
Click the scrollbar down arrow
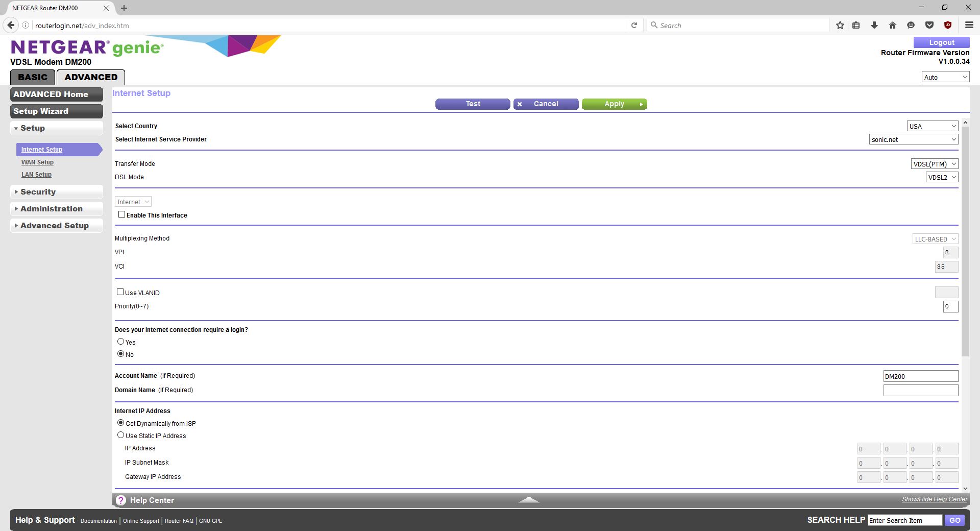(x=965, y=489)
